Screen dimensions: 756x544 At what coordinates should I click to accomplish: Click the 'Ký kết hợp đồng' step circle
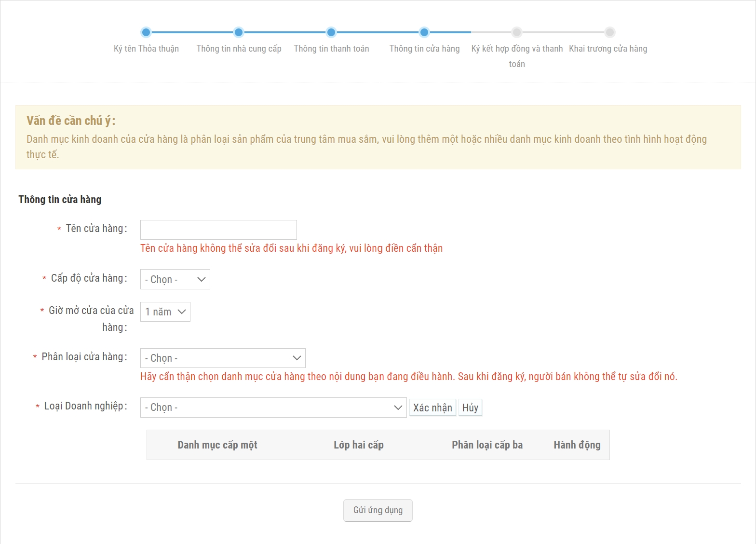coord(517,32)
